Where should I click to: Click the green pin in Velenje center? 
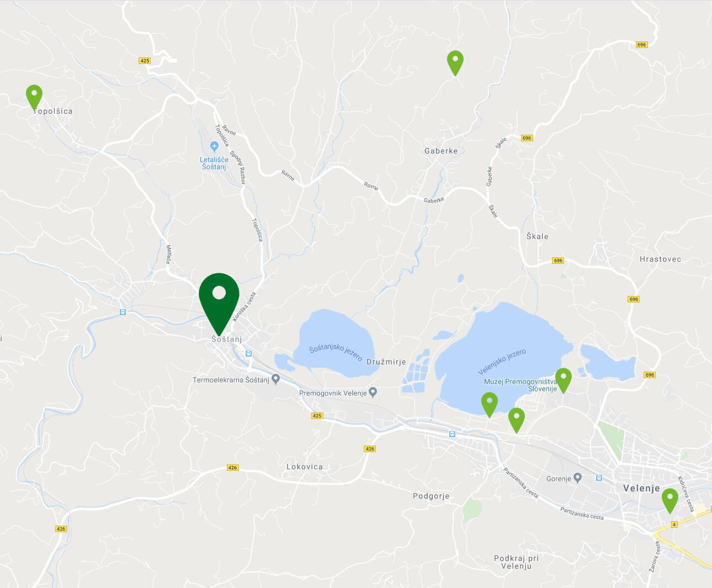(x=670, y=501)
